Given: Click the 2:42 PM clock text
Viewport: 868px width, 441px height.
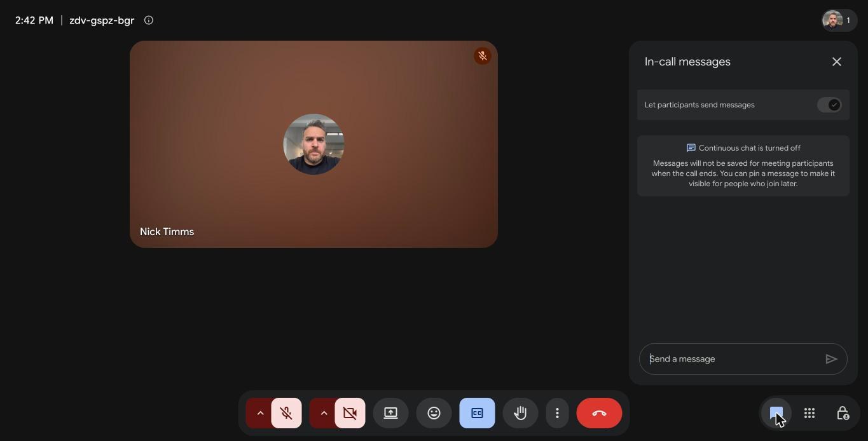Looking at the screenshot, I should point(34,20).
